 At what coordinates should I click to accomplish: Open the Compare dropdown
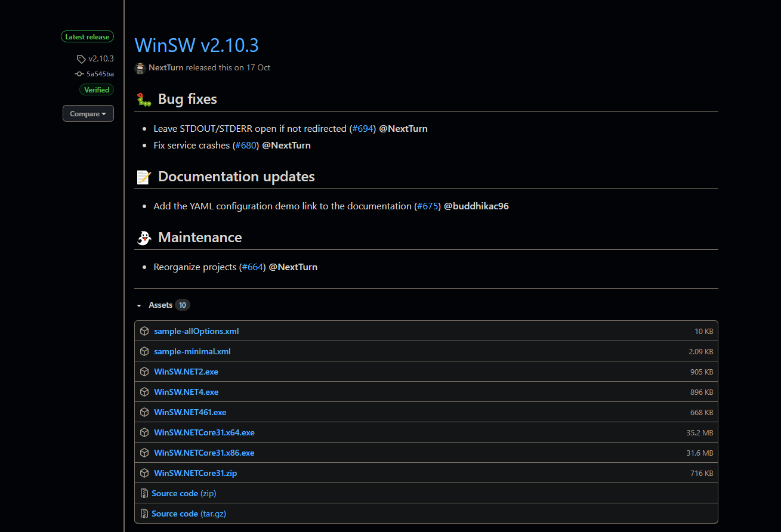88,113
